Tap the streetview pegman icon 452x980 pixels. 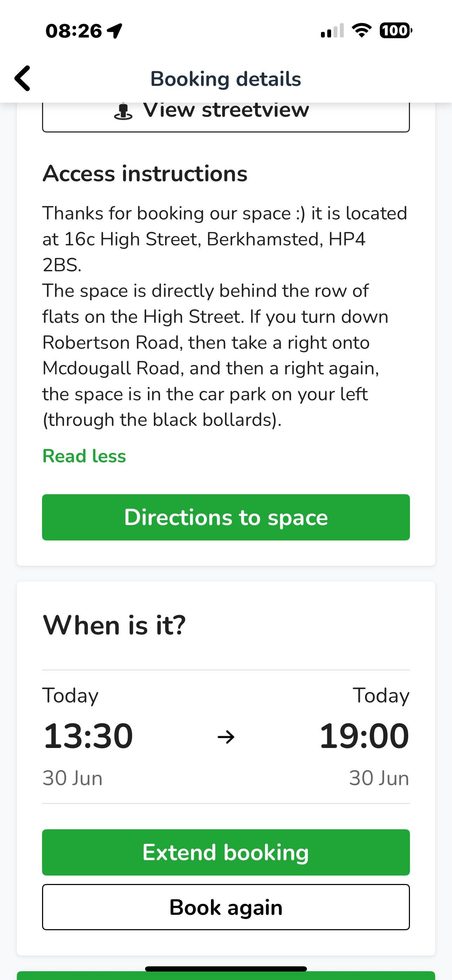coord(123,111)
